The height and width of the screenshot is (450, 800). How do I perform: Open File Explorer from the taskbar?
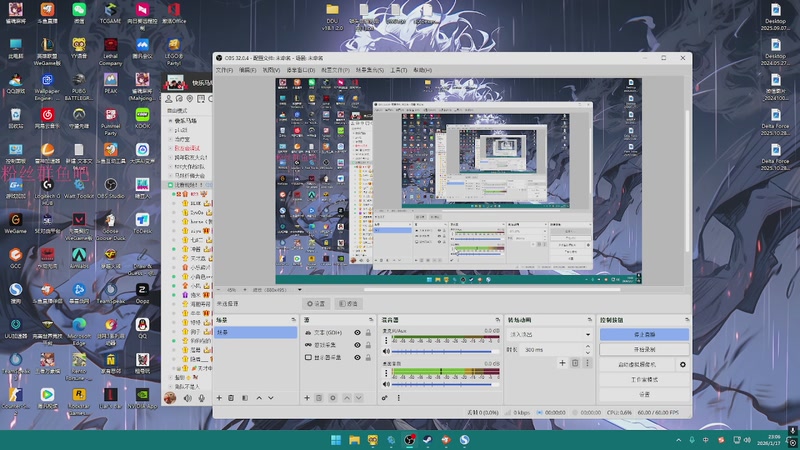[354, 440]
